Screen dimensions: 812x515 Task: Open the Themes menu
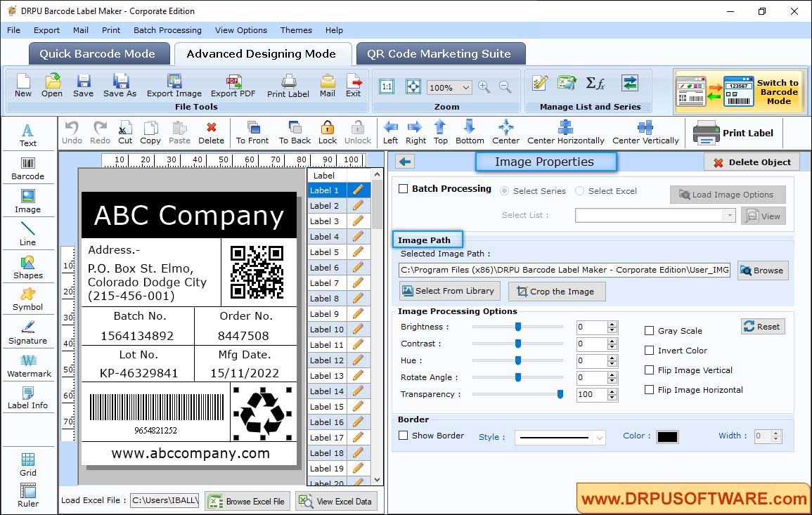[296, 30]
